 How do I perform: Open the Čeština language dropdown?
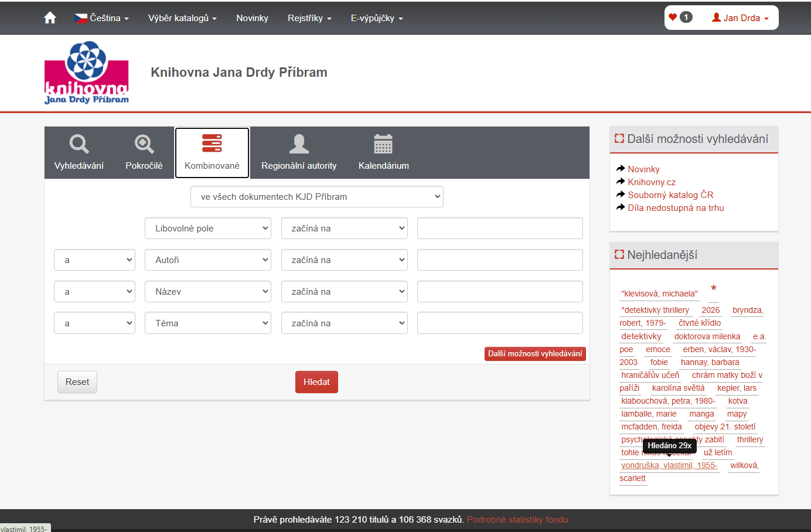pyautogui.click(x=101, y=18)
